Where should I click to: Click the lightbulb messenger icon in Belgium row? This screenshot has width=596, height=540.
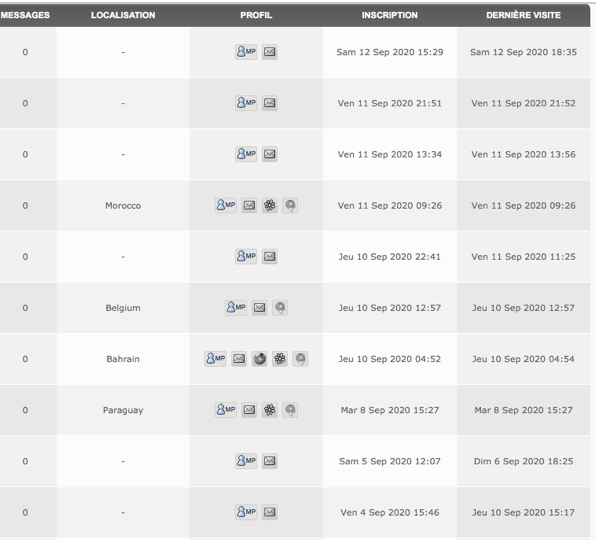click(x=280, y=307)
